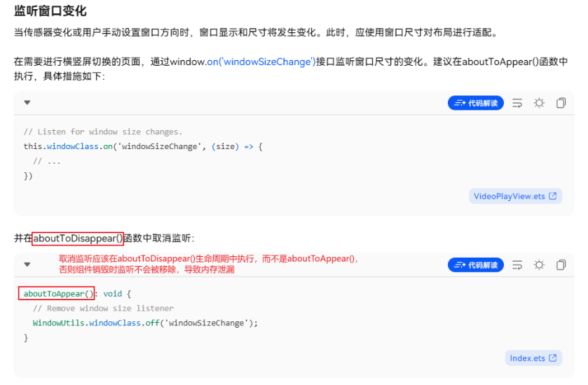Click 代码解读 button above the windowSizeChange listener code
588x385 pixels.
[475, 103]
